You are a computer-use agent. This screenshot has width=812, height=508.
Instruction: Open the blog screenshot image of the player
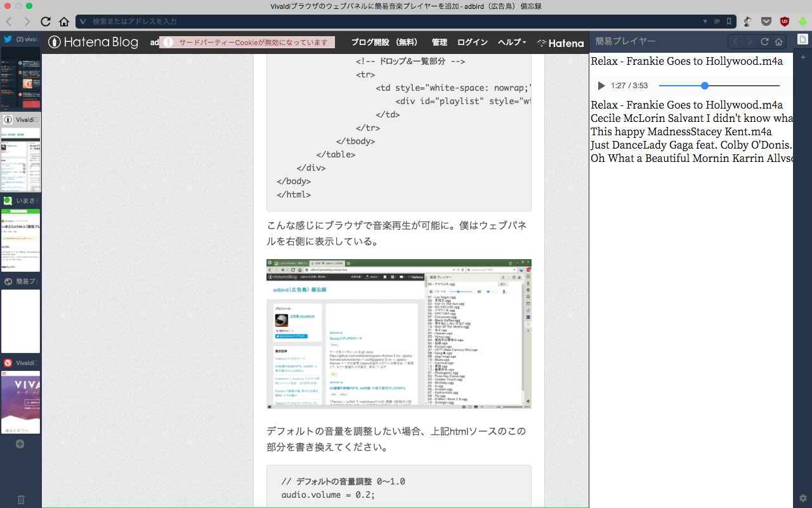[x=399, y=334]
